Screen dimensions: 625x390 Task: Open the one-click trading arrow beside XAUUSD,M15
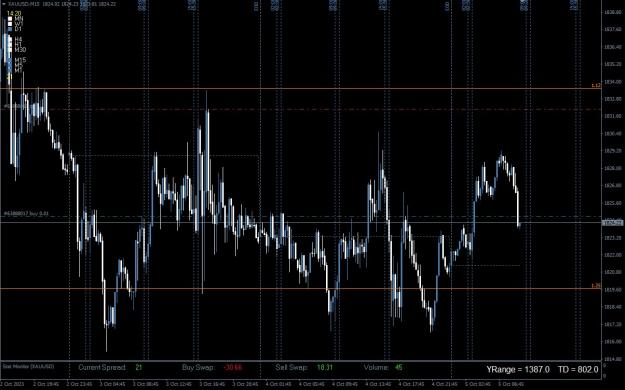4,4
